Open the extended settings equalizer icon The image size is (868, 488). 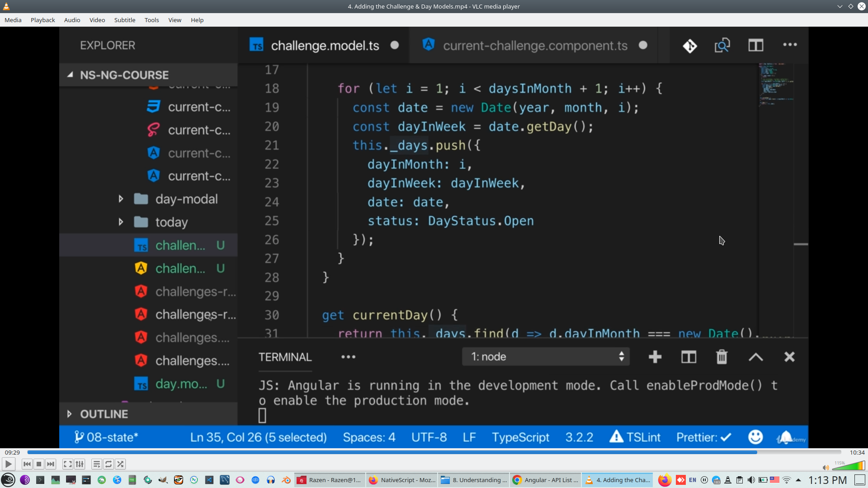pos(80,464)
